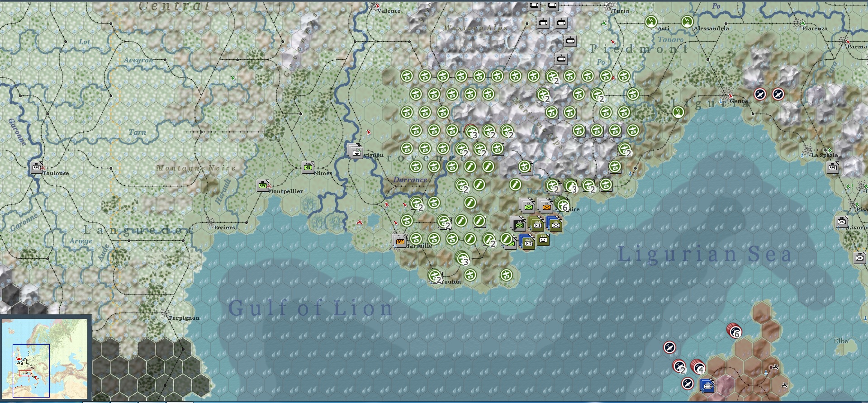Pick the orange SEC counter at Marseille
Image resolution: width=868 pixels, height=403 pixels.
click(400, 242)
